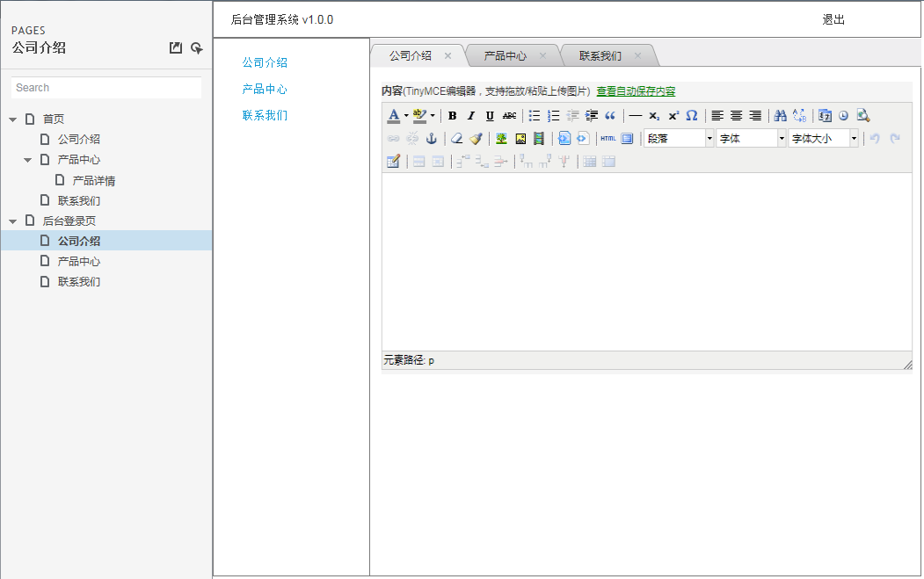Toggle numbered list

[553, 115]
